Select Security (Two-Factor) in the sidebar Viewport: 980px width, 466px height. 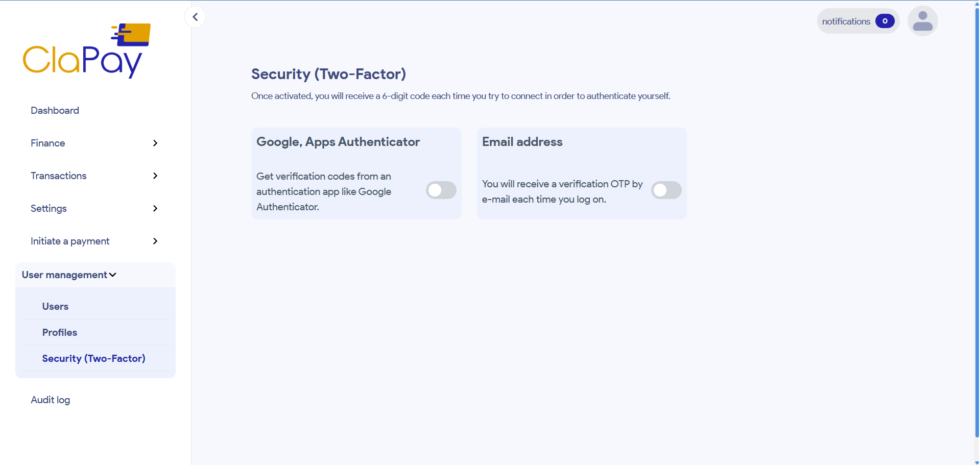click(93, 359)
